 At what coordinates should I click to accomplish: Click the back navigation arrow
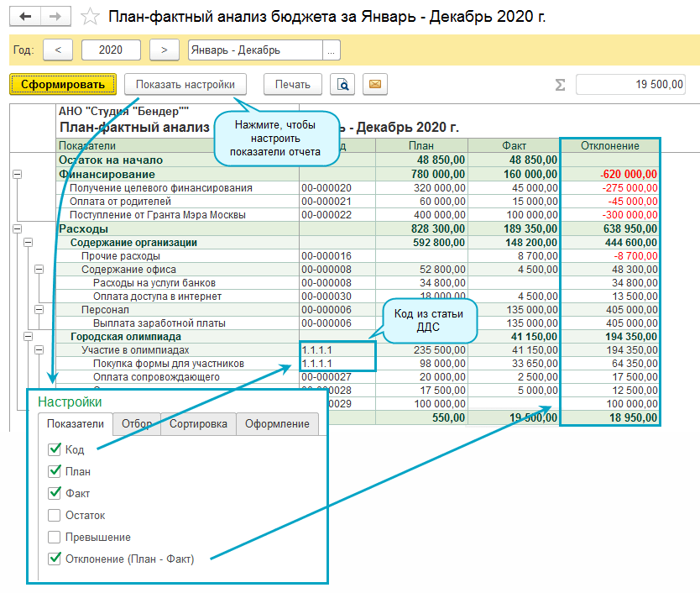[25, 17]
